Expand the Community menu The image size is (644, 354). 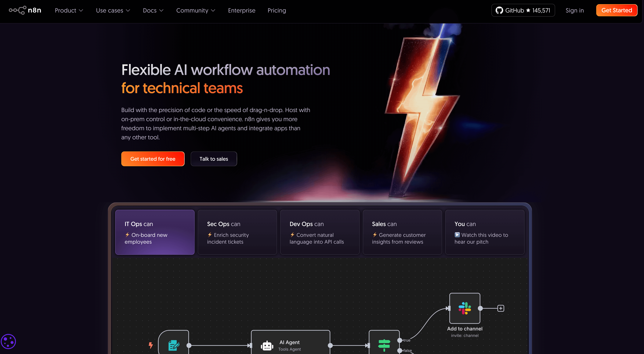[196, 10]
